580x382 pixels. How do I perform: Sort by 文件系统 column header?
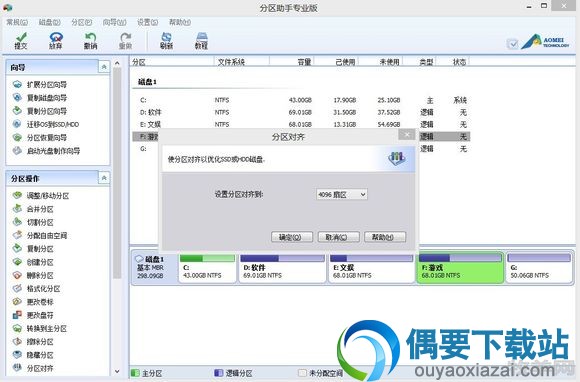[242, 62]
